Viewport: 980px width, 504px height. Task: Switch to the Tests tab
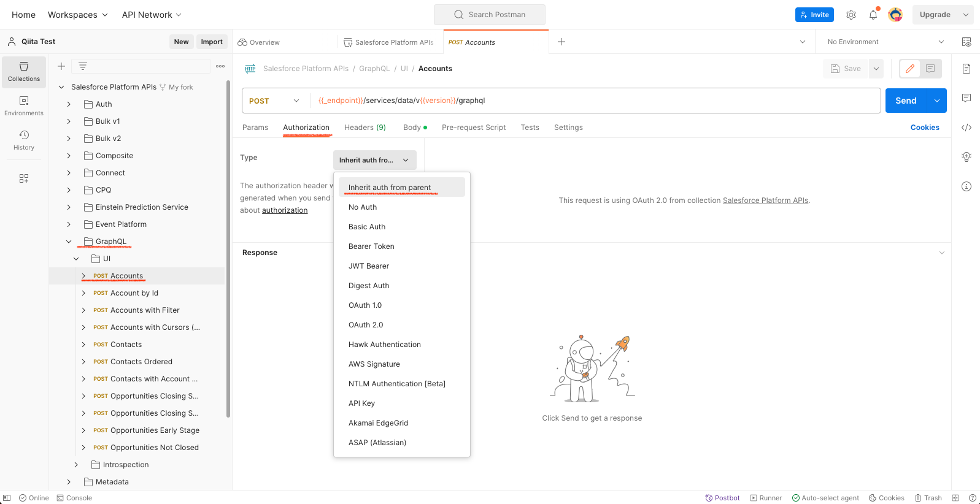(x=530, y=128)
